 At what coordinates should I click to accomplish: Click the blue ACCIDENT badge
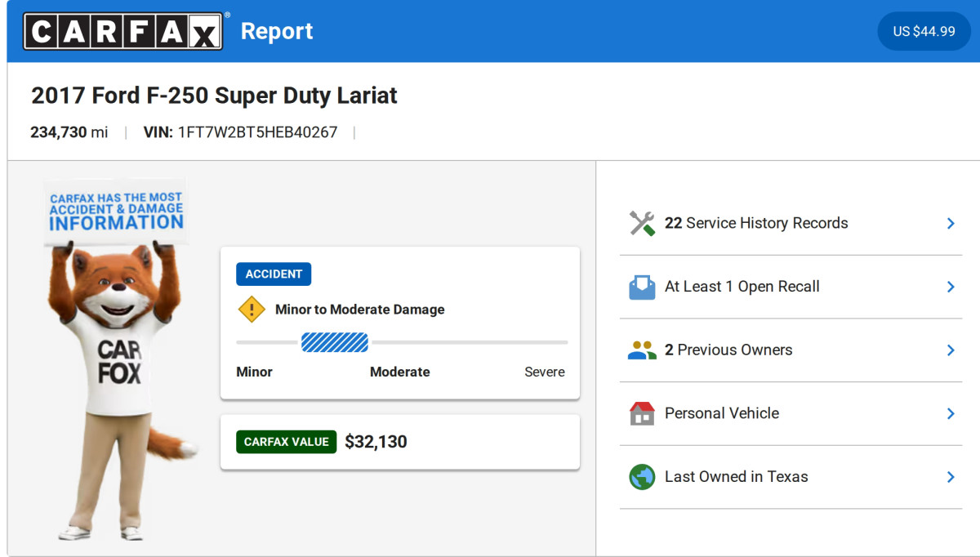pyautogui.click(x=274, y=274)
